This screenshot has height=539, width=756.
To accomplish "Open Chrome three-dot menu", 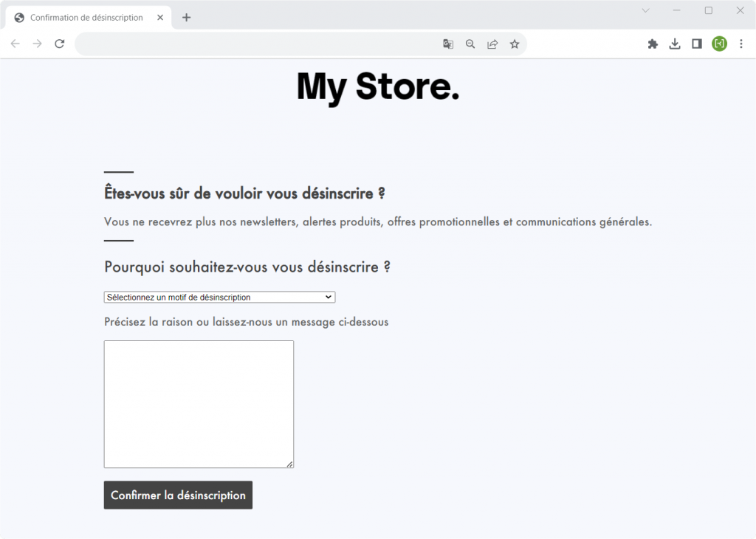I will (741, 44).
